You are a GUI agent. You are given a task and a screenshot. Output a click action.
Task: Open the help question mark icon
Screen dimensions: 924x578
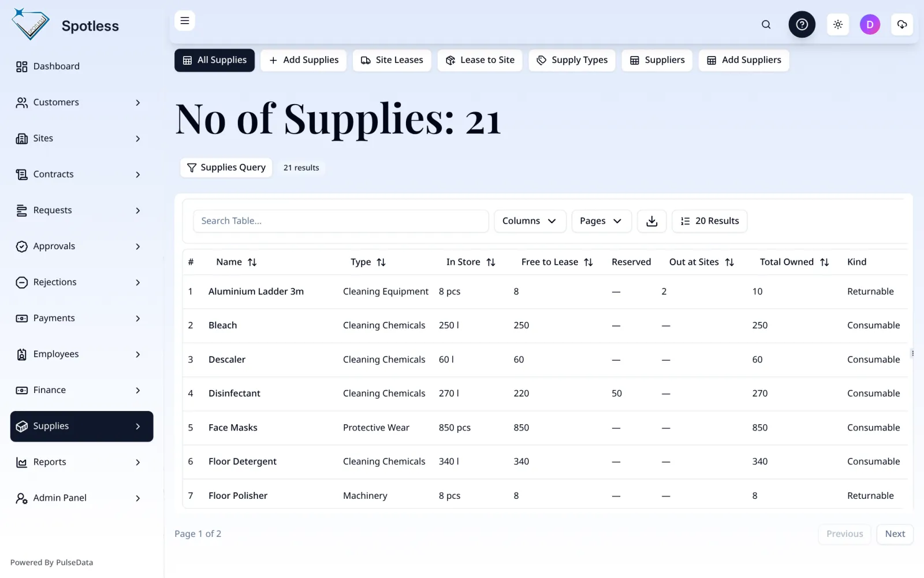coord(802,24)
